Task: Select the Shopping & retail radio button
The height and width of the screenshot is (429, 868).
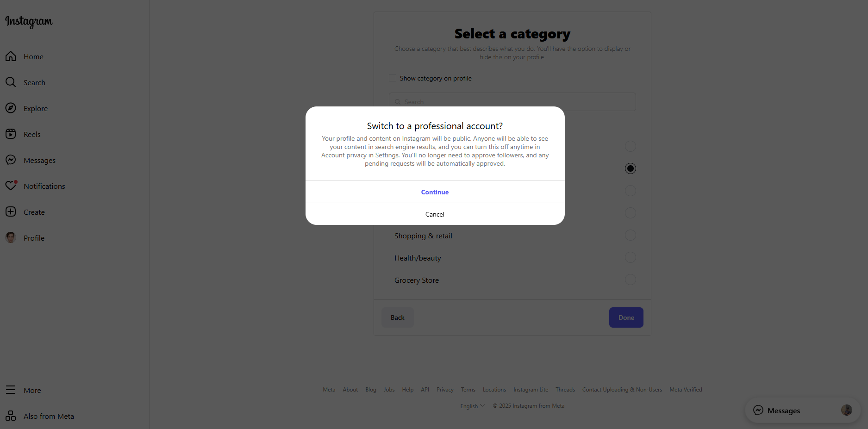Action: point(630,235)
